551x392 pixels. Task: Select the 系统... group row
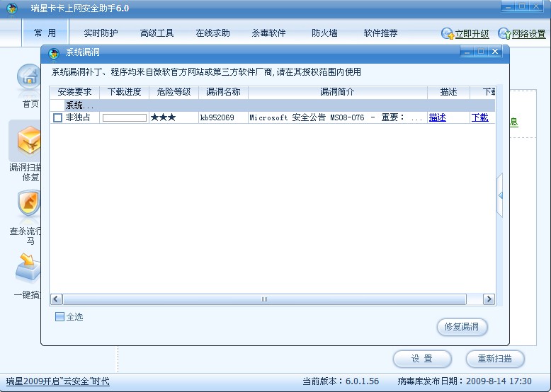tap(273, 105)
